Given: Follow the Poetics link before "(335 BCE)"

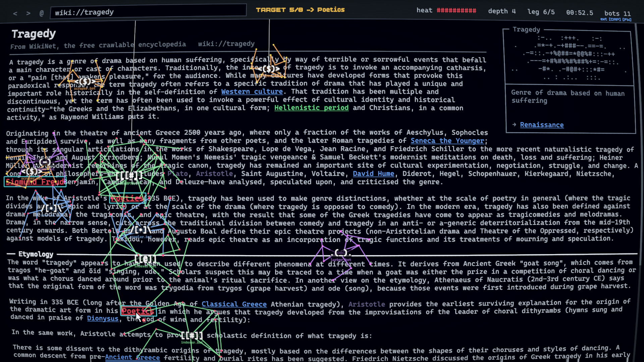Looking at the screenshot, I should coord(127,198).
